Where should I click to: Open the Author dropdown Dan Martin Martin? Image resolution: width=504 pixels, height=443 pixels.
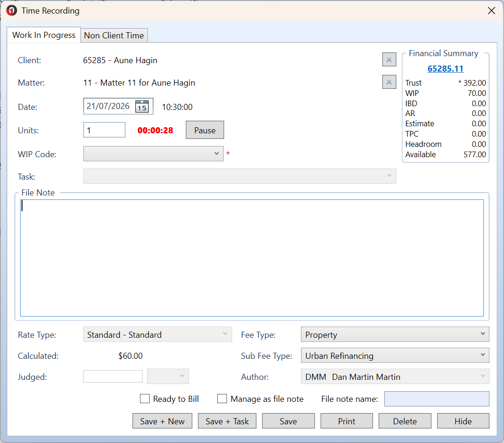[x=395, y=377]
